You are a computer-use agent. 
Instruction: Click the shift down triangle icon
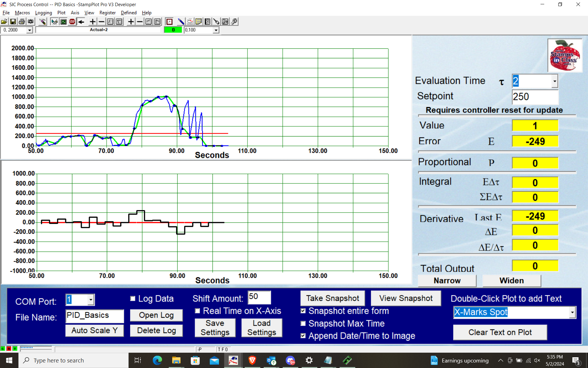click(119, 21)
